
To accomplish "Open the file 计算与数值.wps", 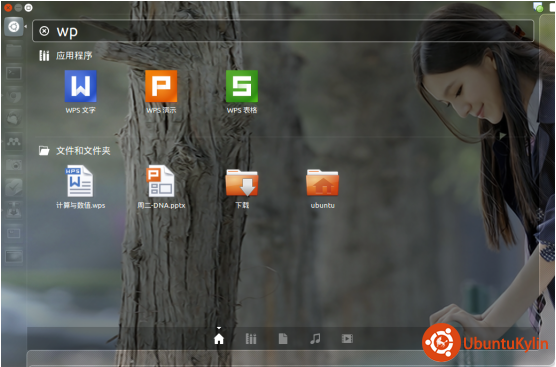I will point(80,187).
